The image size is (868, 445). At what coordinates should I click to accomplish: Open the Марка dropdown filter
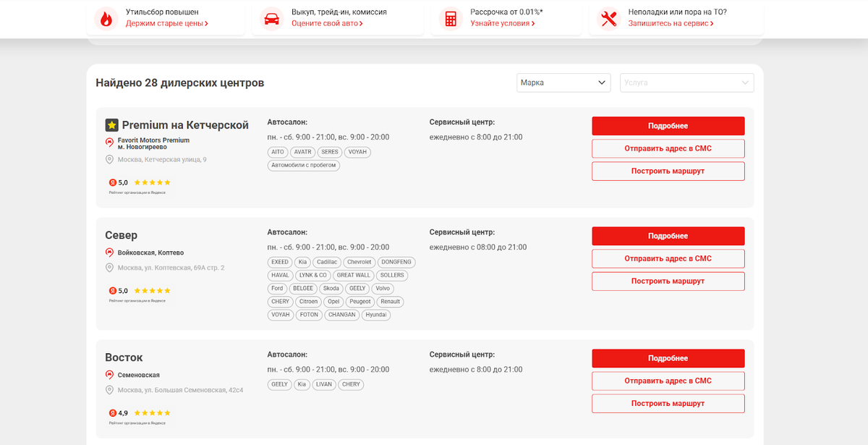coord(564,82)
